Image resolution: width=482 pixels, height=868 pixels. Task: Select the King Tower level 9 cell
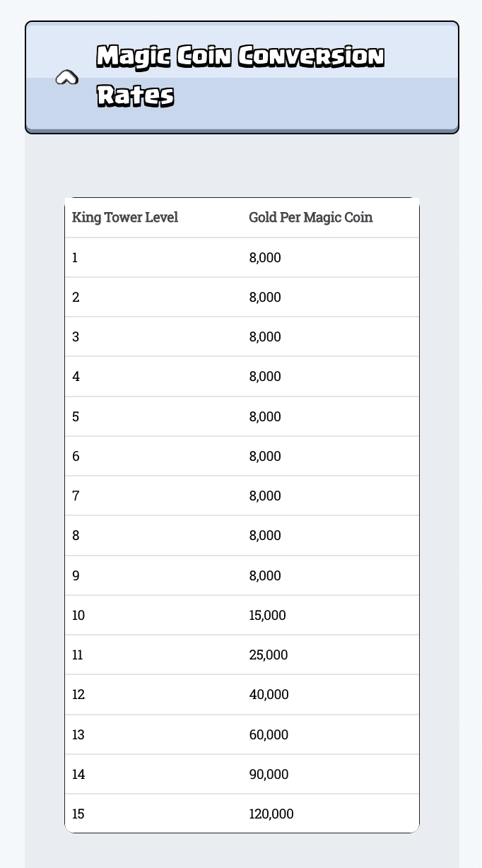(76, 575)
